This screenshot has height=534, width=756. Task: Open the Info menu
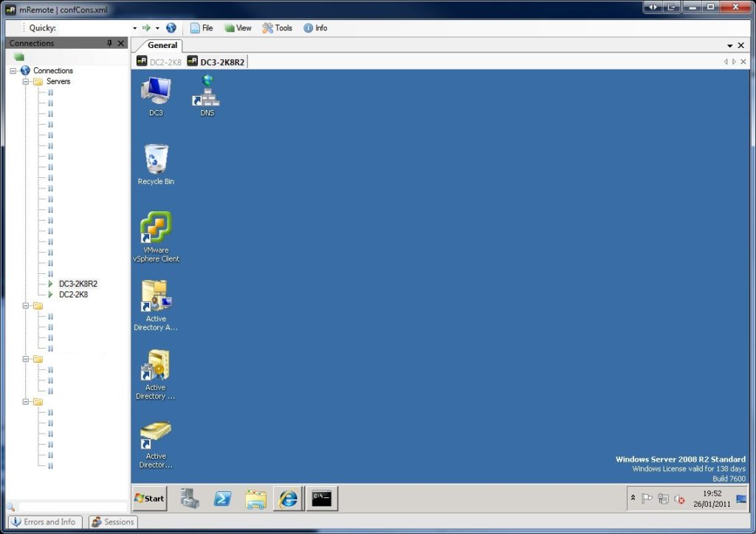(x=315, y=28)
